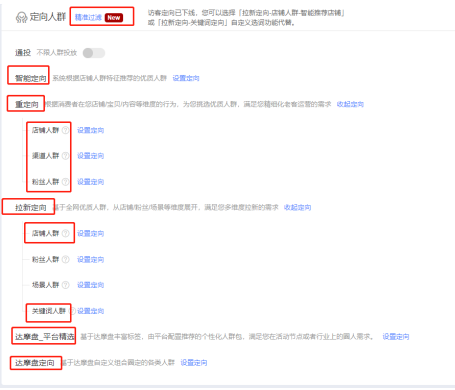455x390 pixels.
Task: Set targeting for 重定向 粉丝人群
Action: click(90, 182)
